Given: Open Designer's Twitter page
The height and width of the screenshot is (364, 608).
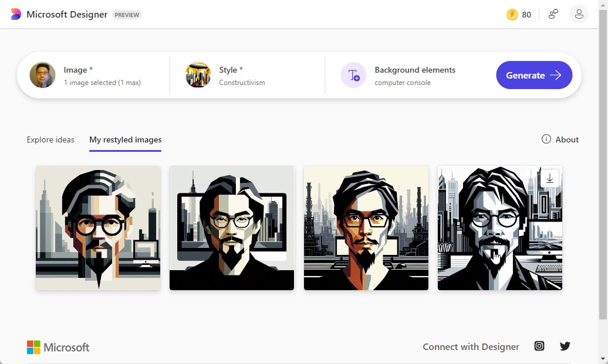Looking at the screenshot, I should (x=565, y=346).
